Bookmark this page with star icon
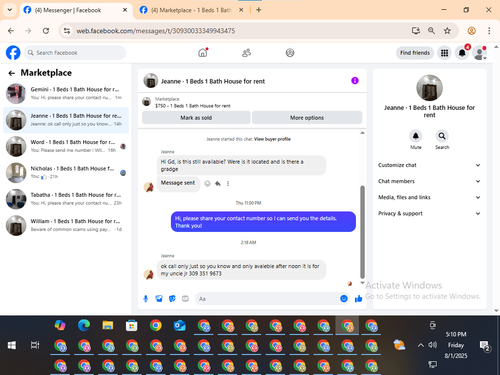The image size is (500, 375). tap(447, 31)
